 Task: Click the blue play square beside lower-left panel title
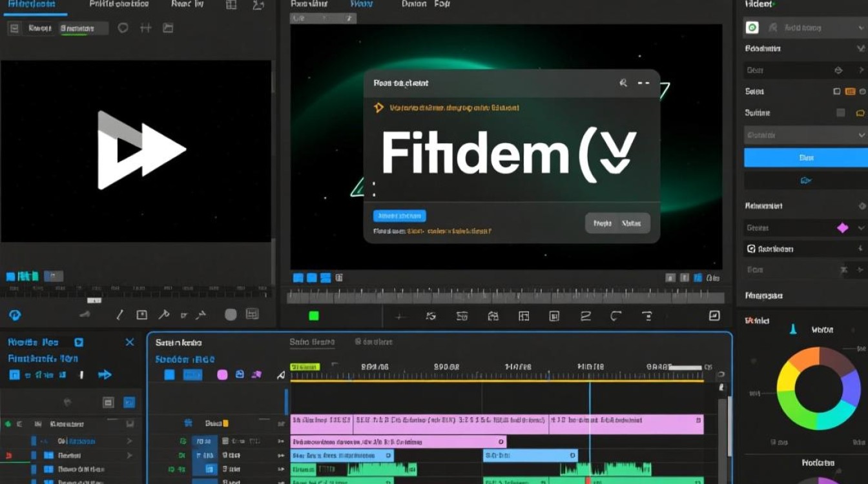(79, 343)
